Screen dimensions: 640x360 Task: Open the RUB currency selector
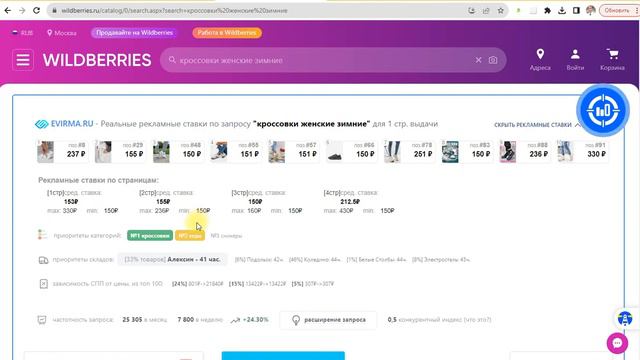pos(22,33)
